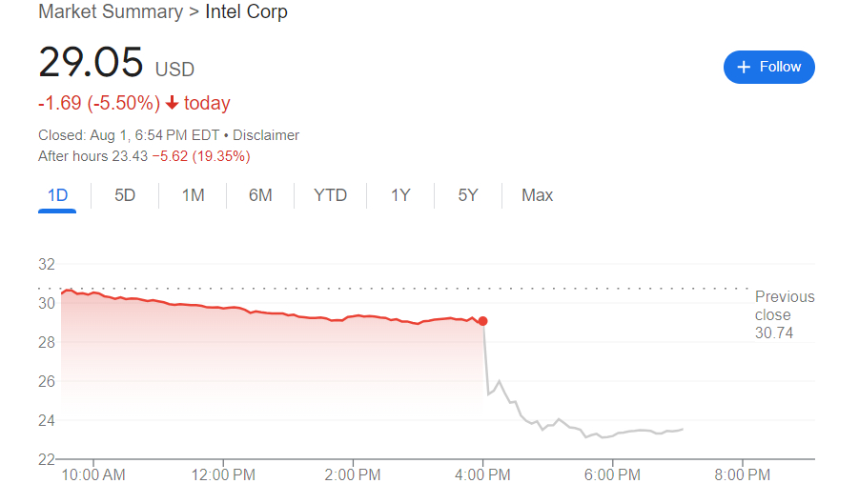Click the plus icon on Follow button

[x=745, y=67]
